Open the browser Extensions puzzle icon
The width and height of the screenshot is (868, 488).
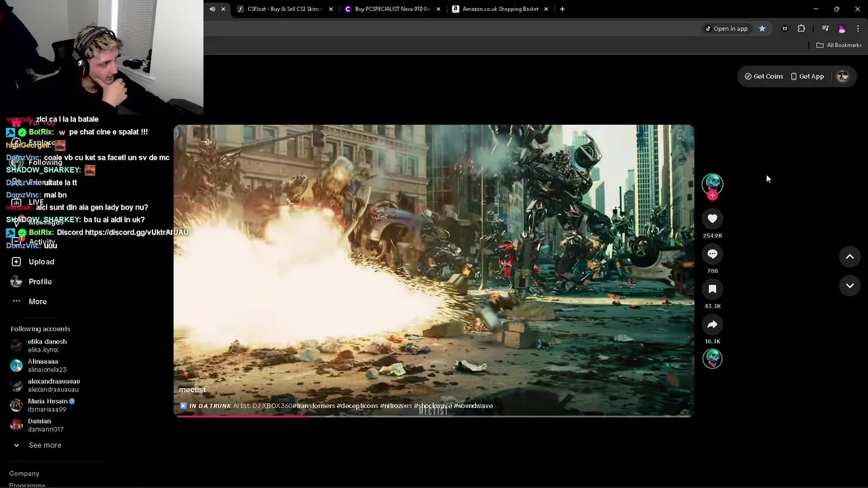tap(802, 28)
